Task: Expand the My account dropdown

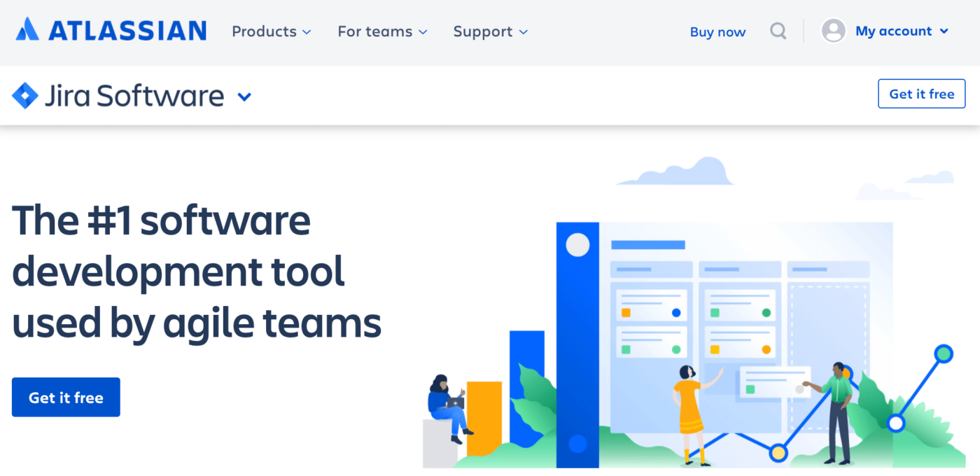Action: 902,31
